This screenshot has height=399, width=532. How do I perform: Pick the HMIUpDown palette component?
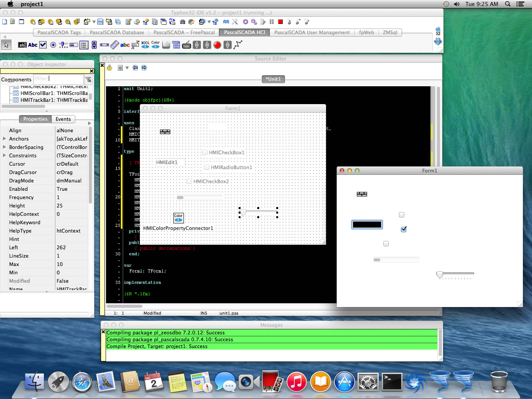click(x=94, y=45)
